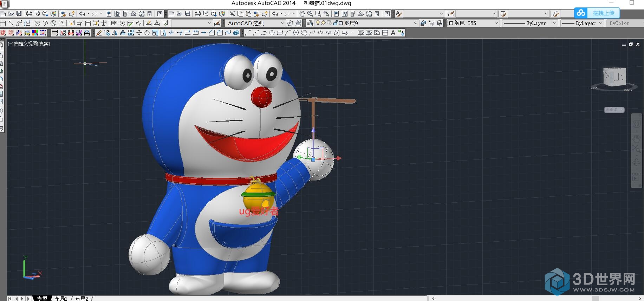Click the 上 face of the ViewCube
This screenshot has width=644, height=301.
tap(619, 76)
